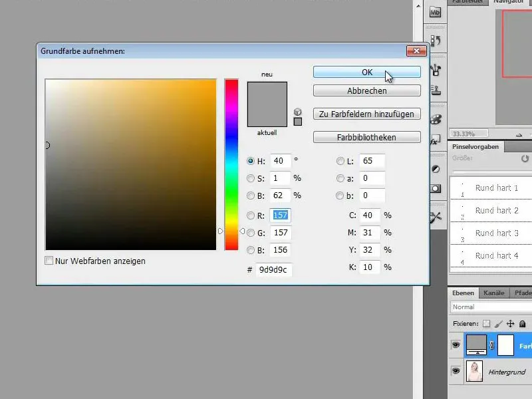Click the lock position move icon
The width and height of the screenshot is (532, 399).
click(510, 324)
